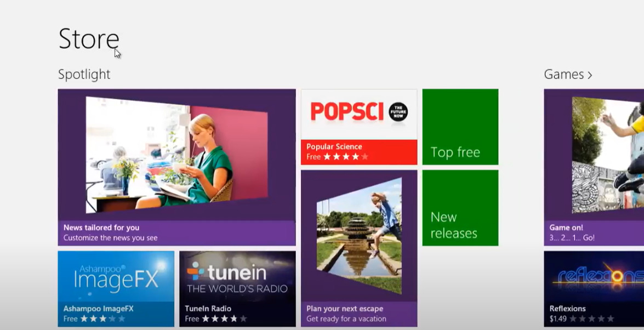Open the Popular Science app tile
The height and width of the screenshot is (330, 644).
point(359,127)
